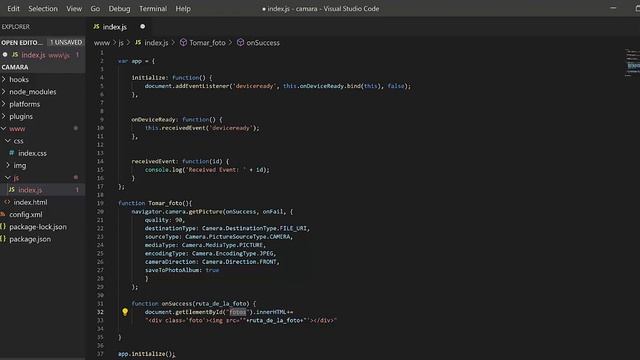Click the minimap code overview
The width and height of the screenshot is (640, 360).
pyautogui.click(x=632, y=63)
